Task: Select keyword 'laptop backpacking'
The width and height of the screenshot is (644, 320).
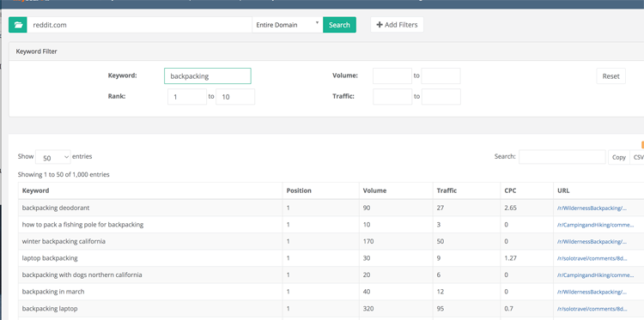Action: pyautogui.click(x=50, y=258)
